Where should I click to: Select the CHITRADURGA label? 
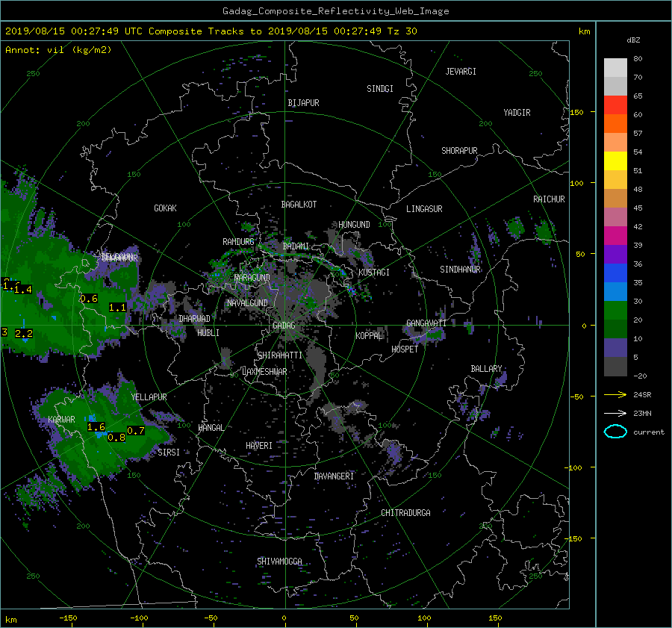[x=405, y=513]
